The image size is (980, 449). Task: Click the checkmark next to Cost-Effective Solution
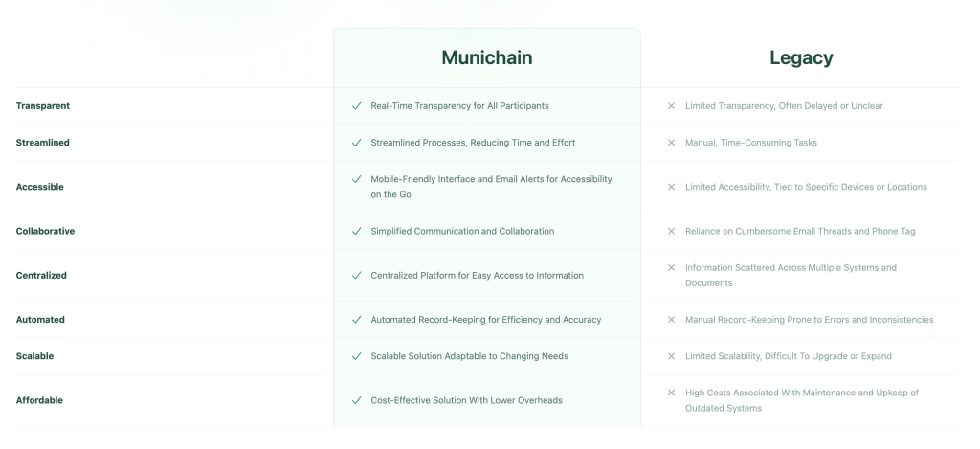[x=356, y=400]
